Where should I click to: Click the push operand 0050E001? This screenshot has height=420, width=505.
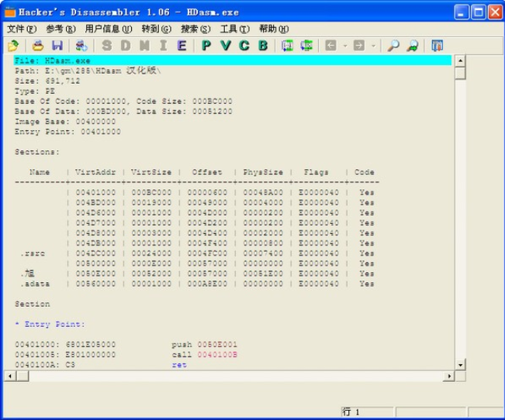pyautogui.click(x=217, y=344)
